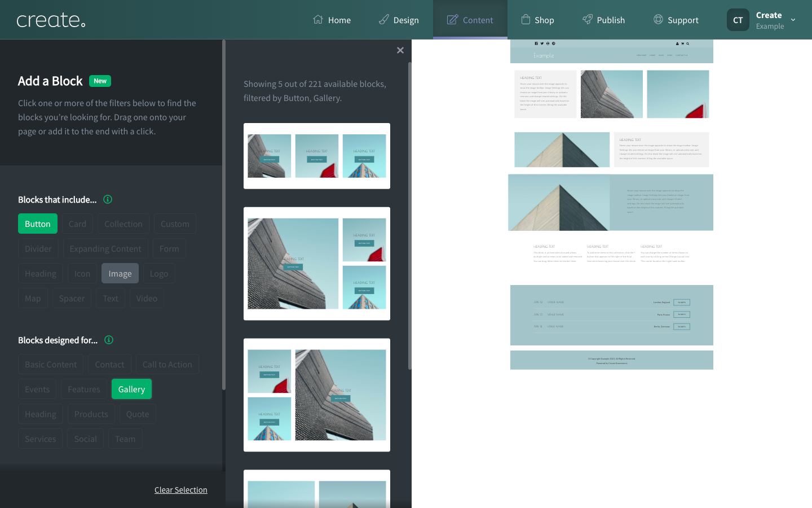The height and width of the screenshot is (508, 812).
Task: Toggle the Collection filter
Action: 123,224
